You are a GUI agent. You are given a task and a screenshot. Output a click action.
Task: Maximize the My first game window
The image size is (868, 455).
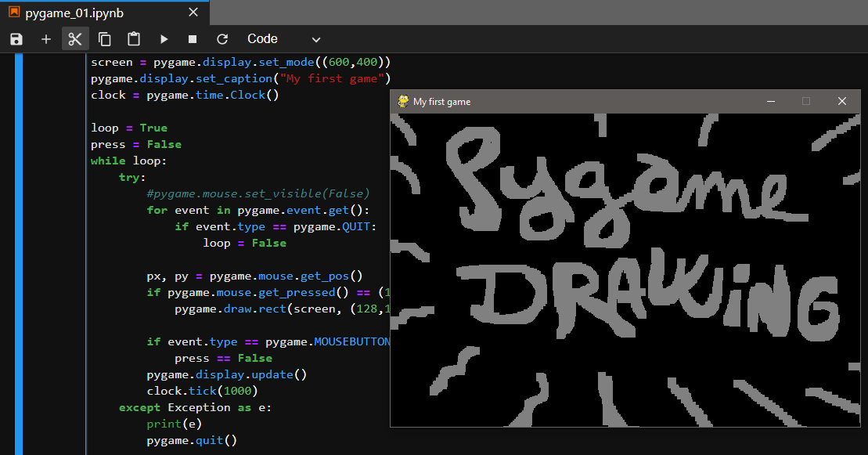806,101
